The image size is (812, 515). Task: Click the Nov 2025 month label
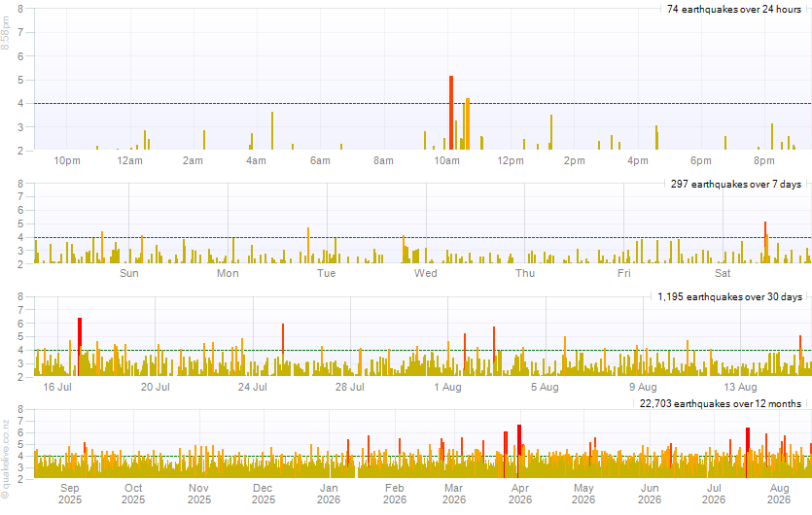click(198, 494)
